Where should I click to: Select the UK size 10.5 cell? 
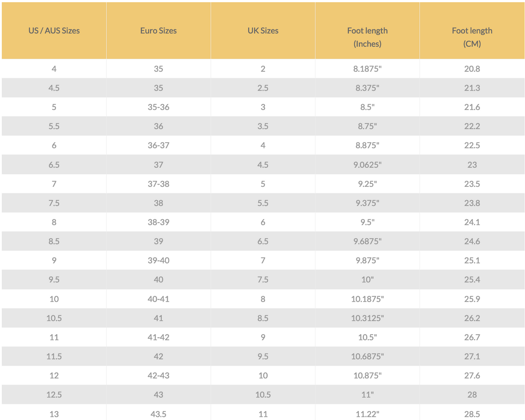[x=263, y=395]
